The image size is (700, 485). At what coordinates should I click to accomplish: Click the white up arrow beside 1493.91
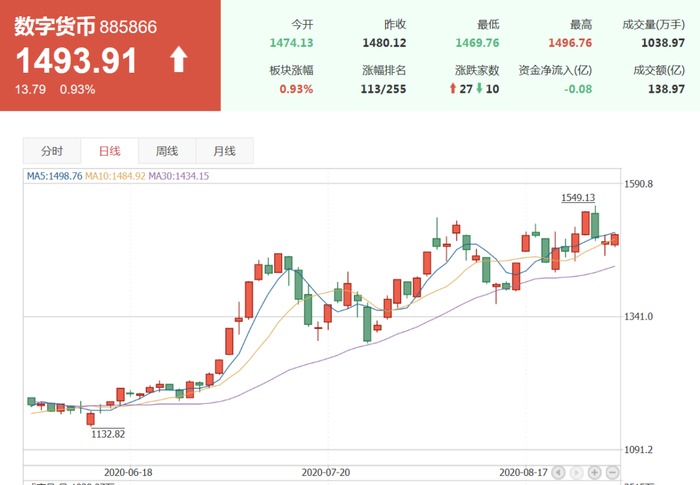(179, 59)
